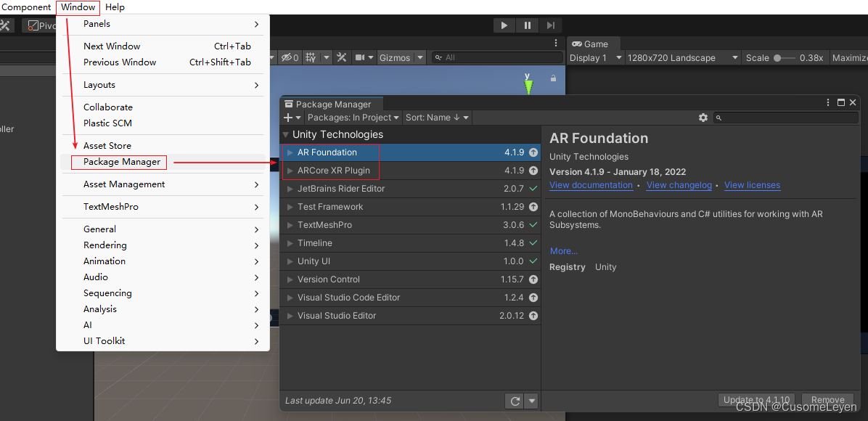The image size is (868, 421).
Task: Toggle Maximize option in Game view toolbar
Action: (x=849, y=57)
